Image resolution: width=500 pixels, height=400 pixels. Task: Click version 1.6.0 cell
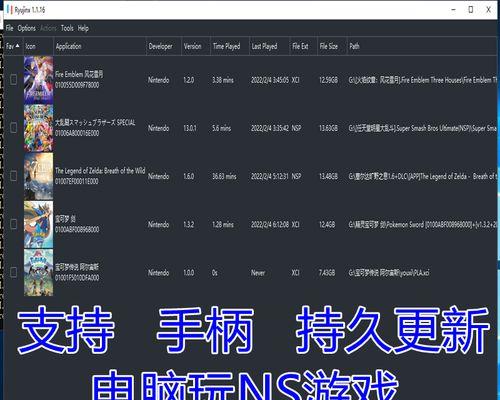coord(189,176)
